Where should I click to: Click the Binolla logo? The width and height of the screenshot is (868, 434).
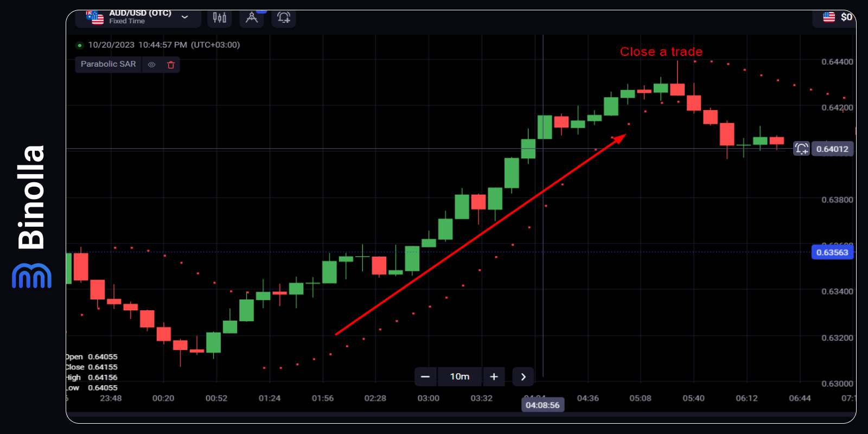pos(31,216)
